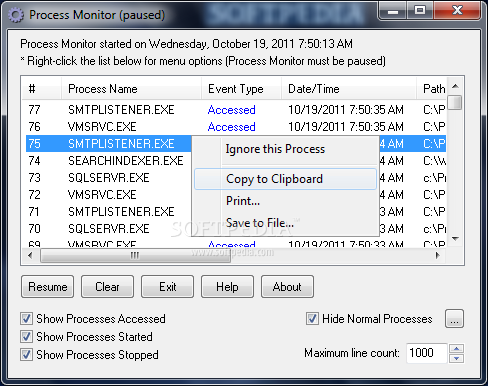Sort by Event Type column header

(x=241, y=89)
